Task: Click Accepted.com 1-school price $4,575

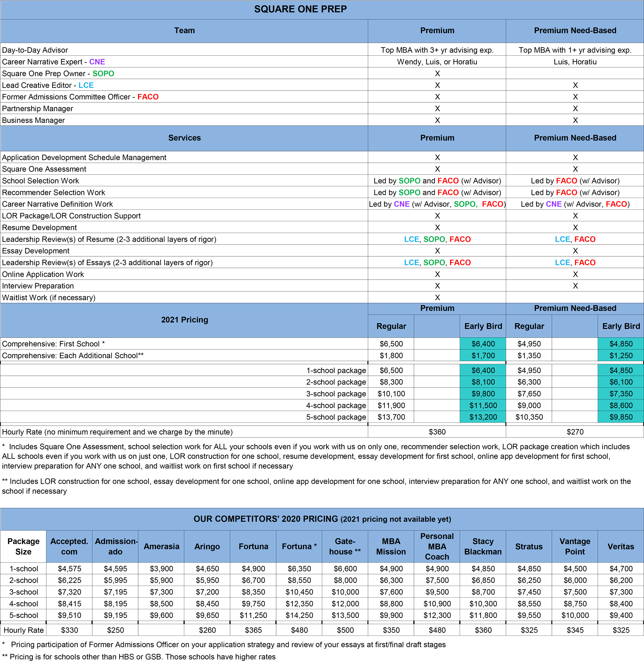Action: 69,569
